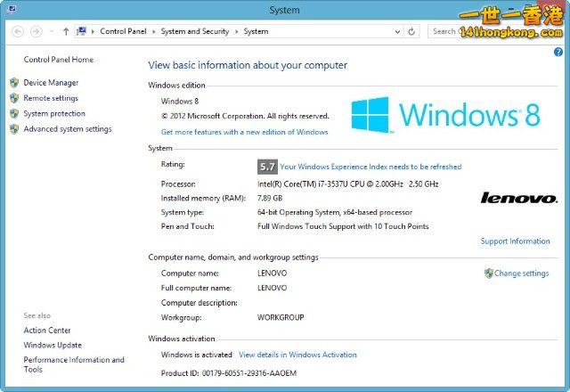
Task: Open Windows Update
Action: [53, 345]
